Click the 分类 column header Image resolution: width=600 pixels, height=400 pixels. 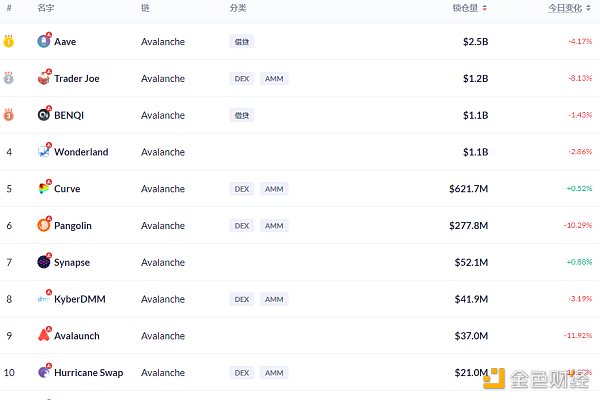click(238, 8)
